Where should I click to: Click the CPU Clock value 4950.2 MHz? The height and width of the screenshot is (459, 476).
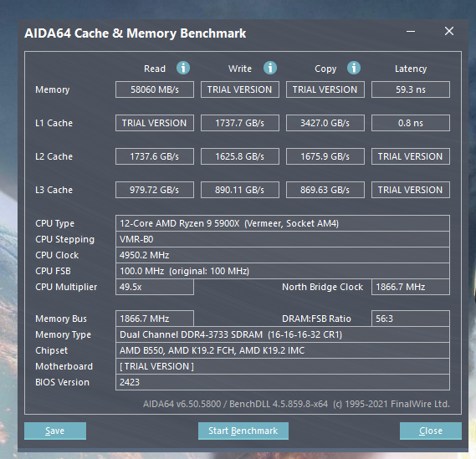pyautogui.click(x=283, y=255)
